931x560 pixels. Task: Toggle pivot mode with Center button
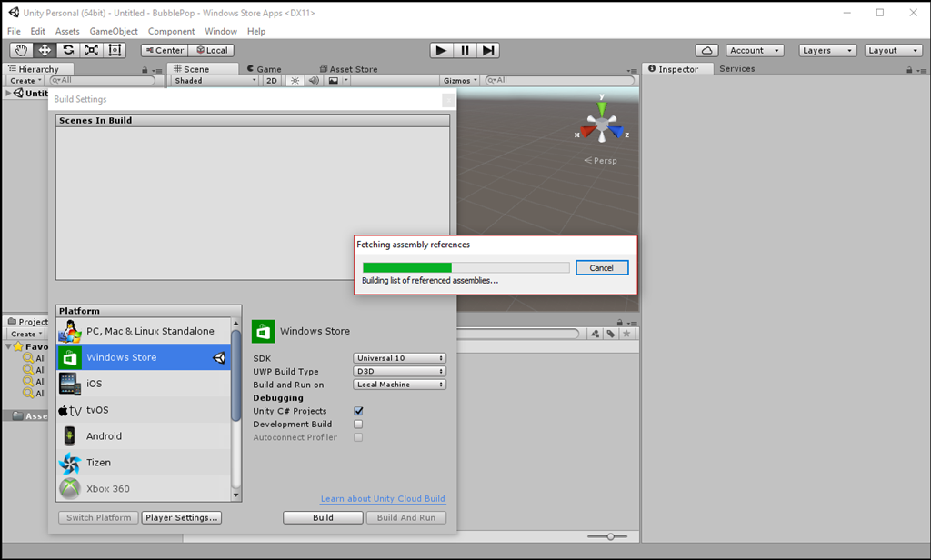click(165, 51)
